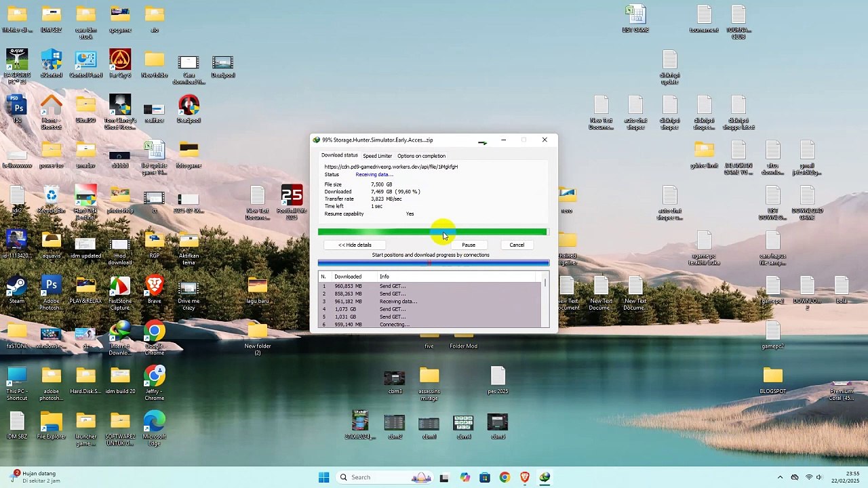Switch to the Speed Limiter tab
The width and height of the screenshot is (868, 488).
(377, 156)
